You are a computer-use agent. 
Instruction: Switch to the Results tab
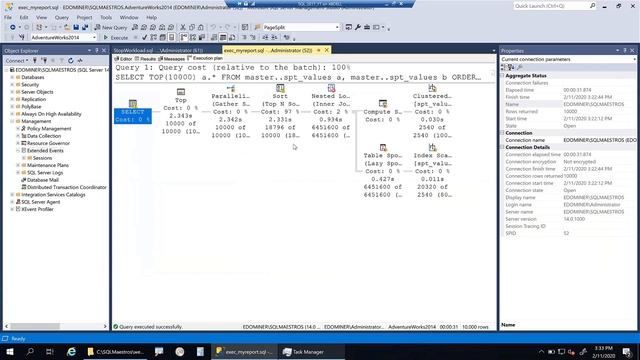[145, 59]
